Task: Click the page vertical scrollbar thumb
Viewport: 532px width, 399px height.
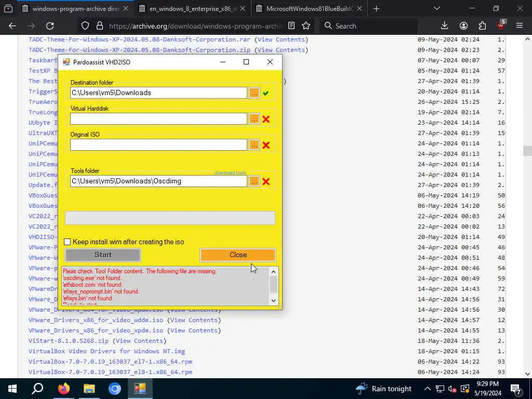Action: (527, 150)
